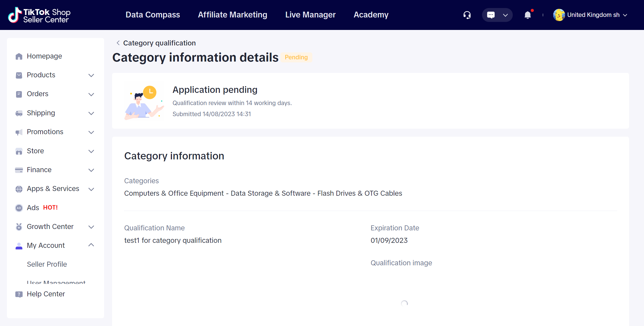Open the United Kingdom account dropdown
Screen dimensions: 644x326
click(625, 15)
